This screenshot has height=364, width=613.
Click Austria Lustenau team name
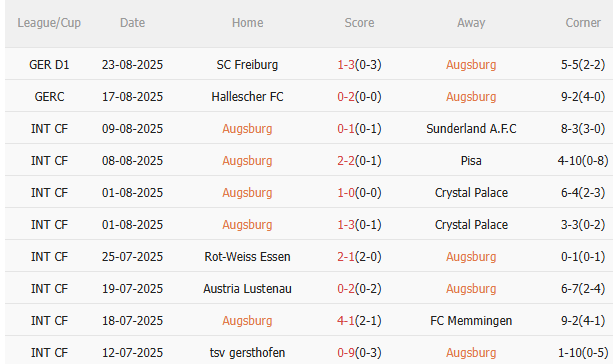(x=247, y=289)
